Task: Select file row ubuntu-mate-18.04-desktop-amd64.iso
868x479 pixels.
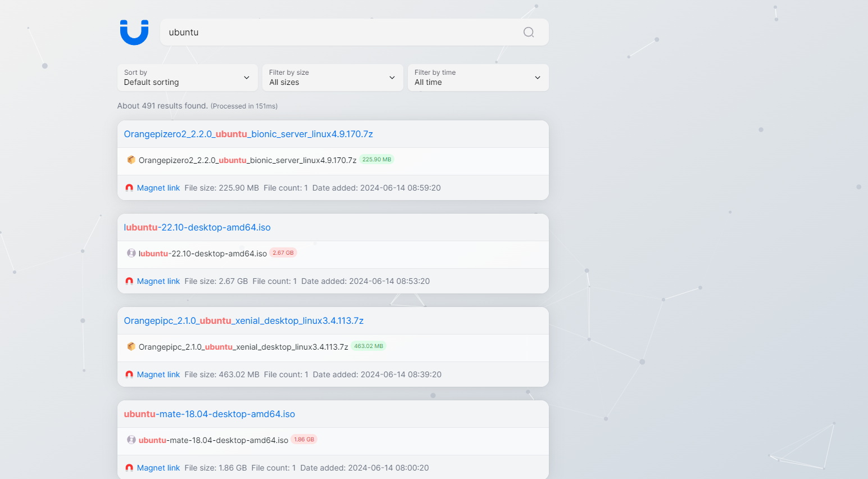Action: (x=333, y=441)
